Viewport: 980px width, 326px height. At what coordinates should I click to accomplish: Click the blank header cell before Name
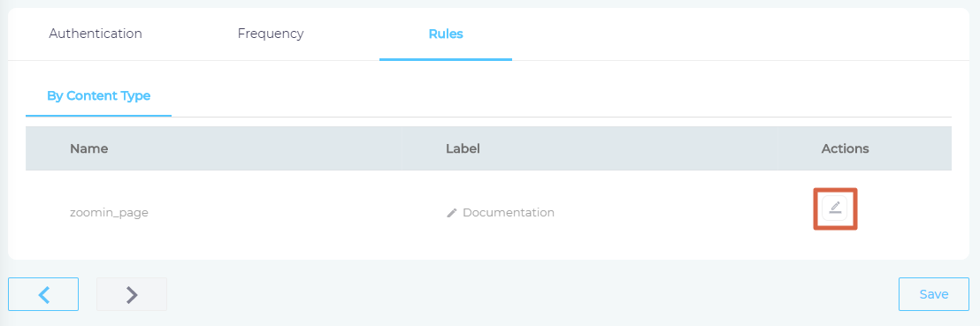(48, 148)
